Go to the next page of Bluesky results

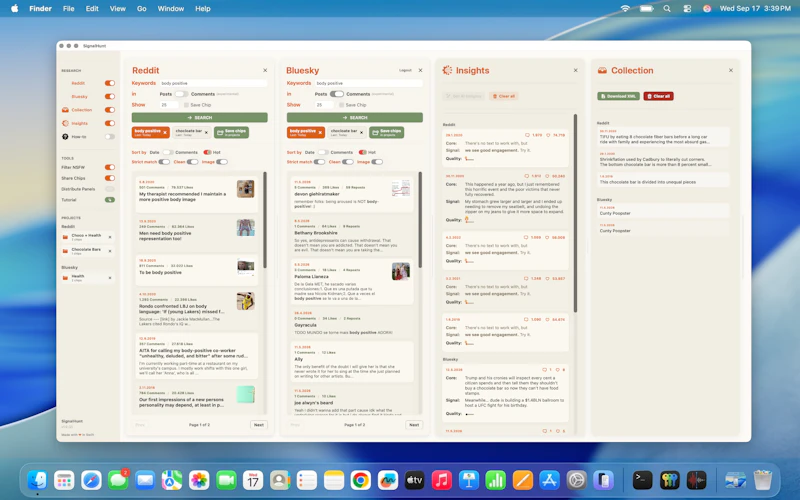[414, 424]
